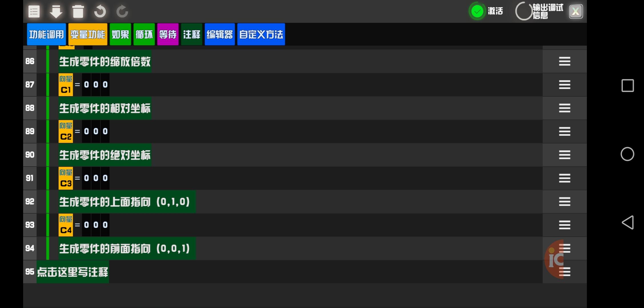Tap the hamburger handle on row 86

tap(564, 61)
